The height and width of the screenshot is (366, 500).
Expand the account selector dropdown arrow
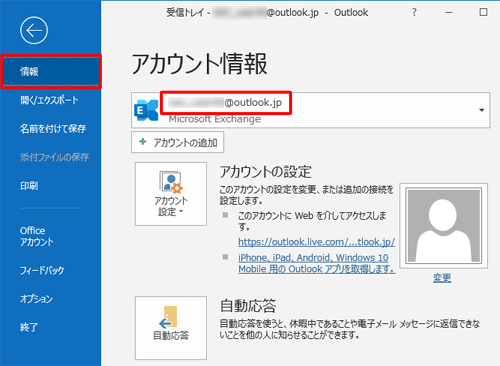coord(482,110)
